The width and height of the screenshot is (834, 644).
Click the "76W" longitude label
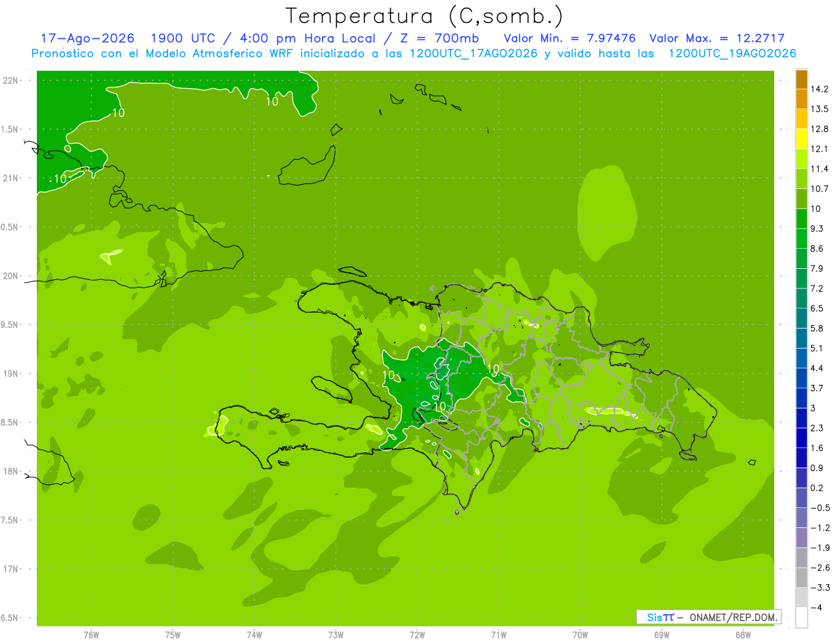(x=91, y=634)
